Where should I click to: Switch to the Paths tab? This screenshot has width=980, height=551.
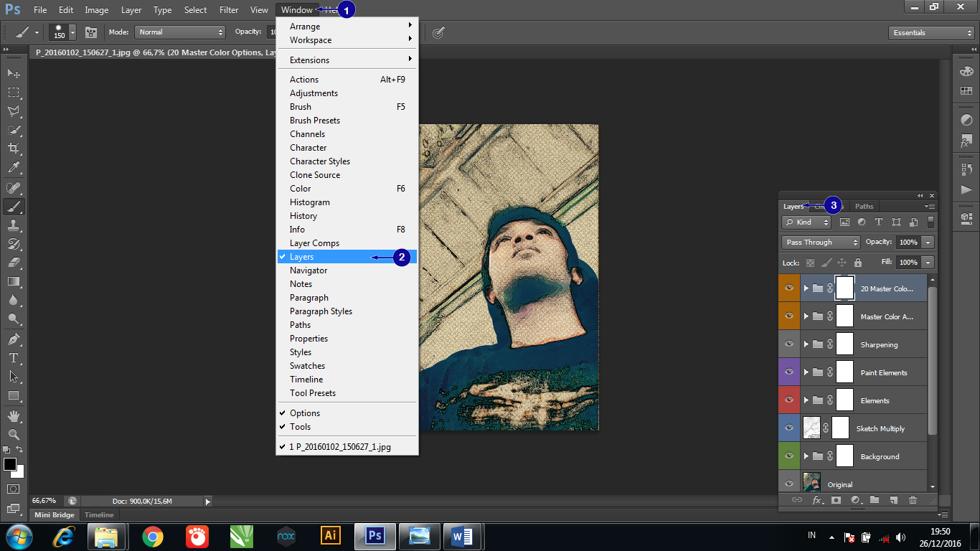click(x=864, y=206)
